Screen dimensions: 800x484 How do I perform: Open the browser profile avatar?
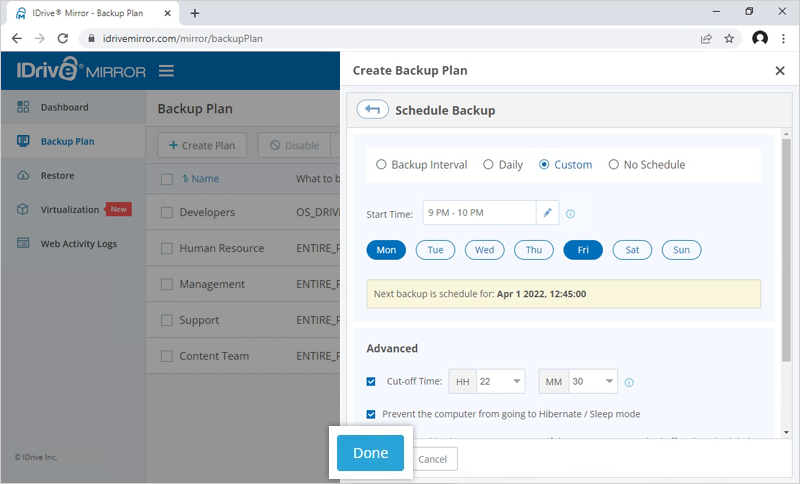759,38
